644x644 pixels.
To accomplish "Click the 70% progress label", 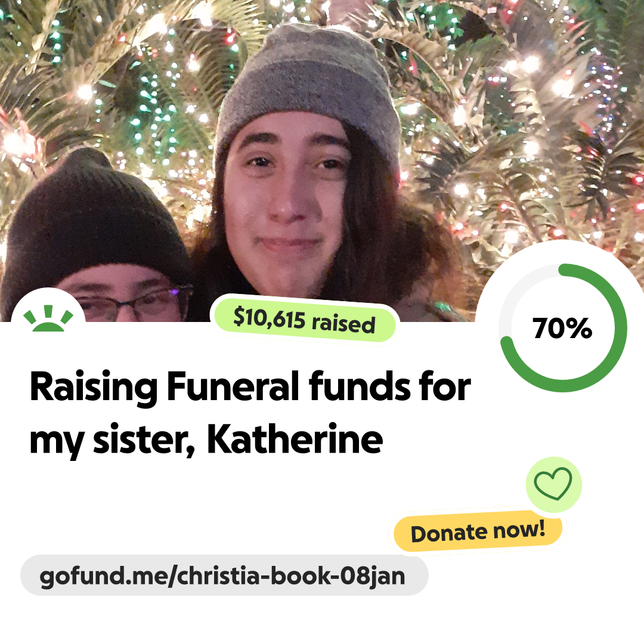I will [562, 328].
